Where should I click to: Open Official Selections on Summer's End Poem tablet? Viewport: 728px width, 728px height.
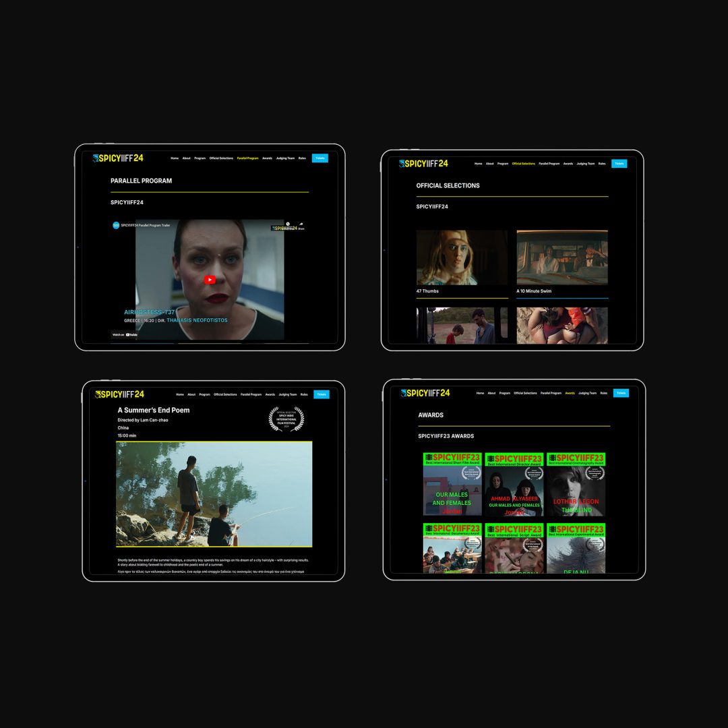tap(225, 394)
